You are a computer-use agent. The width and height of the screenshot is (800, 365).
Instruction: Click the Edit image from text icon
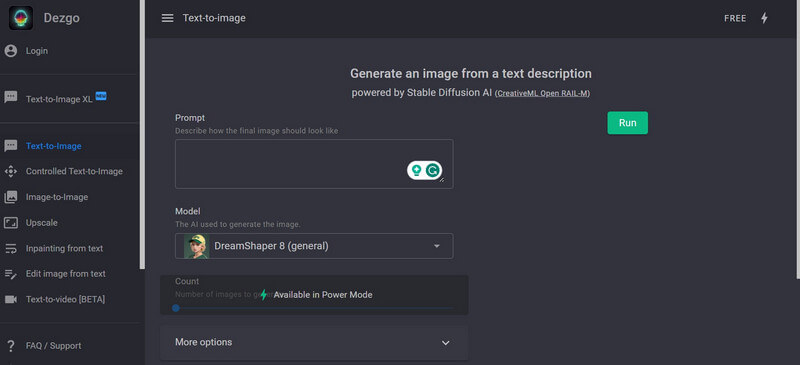(11, 274)
